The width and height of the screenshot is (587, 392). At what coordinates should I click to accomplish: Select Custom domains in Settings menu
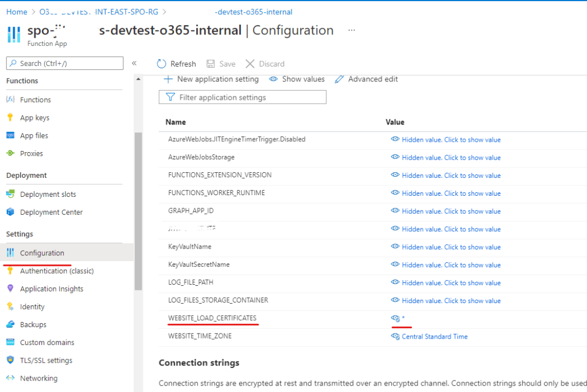tap(47, 342)
